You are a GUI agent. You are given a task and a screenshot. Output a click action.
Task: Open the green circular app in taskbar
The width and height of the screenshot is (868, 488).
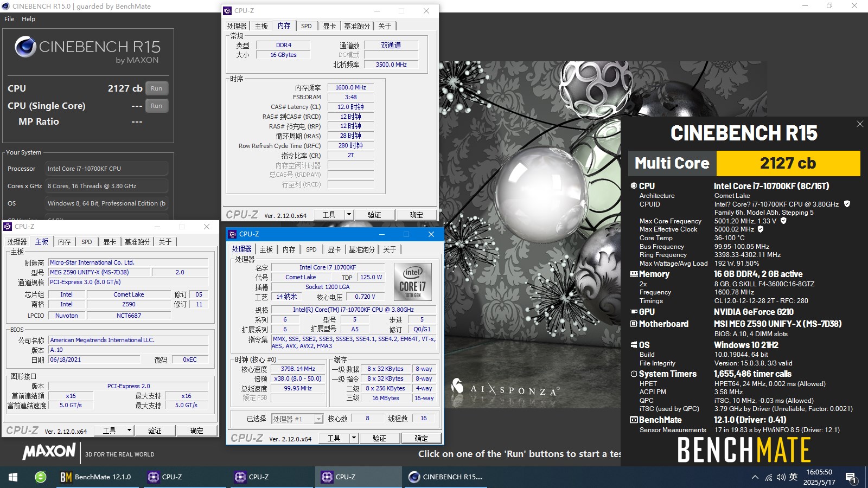click(41, 477)
